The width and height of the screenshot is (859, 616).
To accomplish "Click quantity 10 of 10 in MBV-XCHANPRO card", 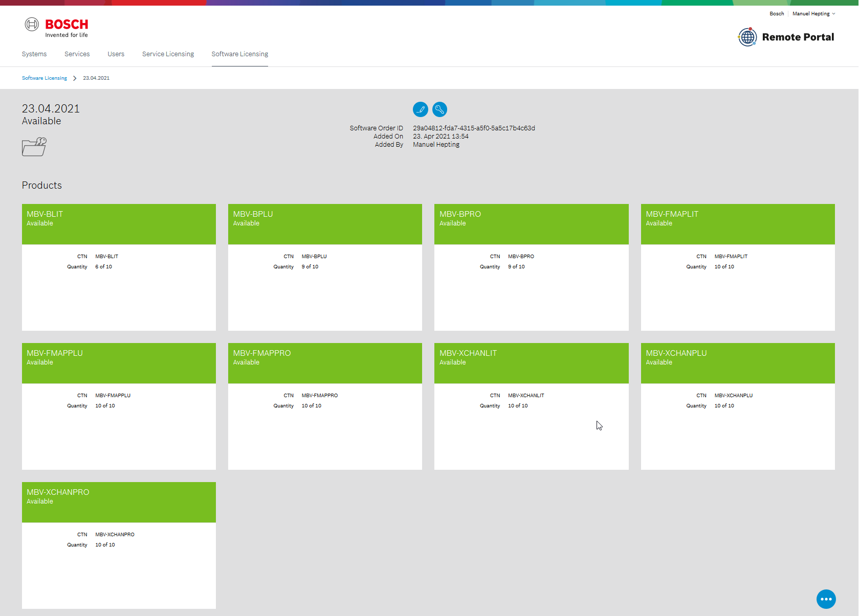I will pos(105,545).
